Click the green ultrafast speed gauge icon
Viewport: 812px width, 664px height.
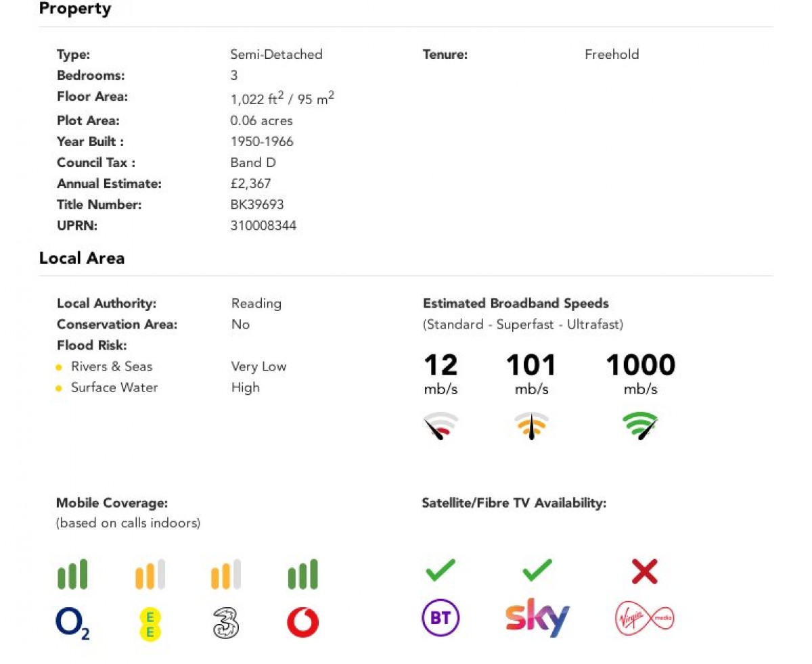tap(640, 426)
